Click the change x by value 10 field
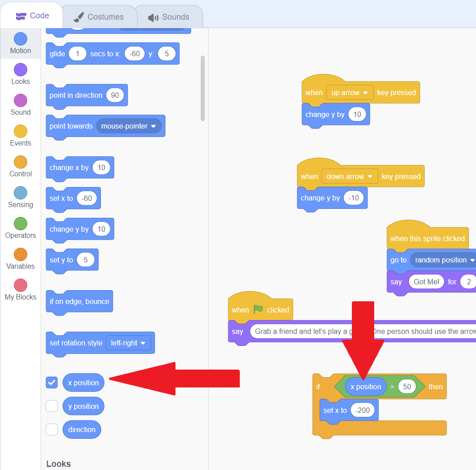The image size is (476, 470). tap(101, 167)
